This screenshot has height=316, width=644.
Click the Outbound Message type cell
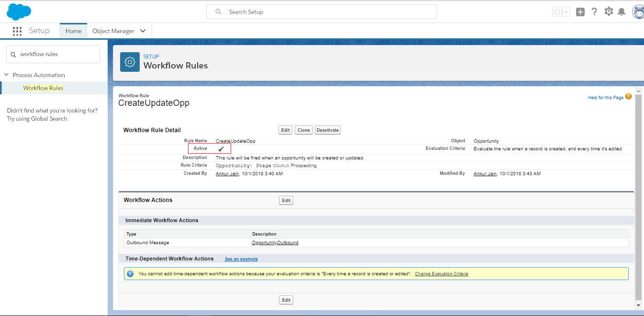148,243
